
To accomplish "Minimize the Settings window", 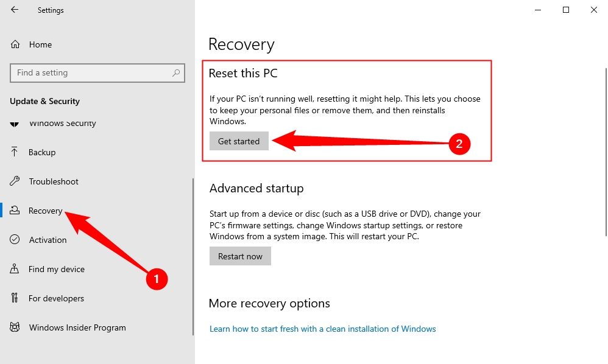I will pyautogui.click(x=538, y=10).
